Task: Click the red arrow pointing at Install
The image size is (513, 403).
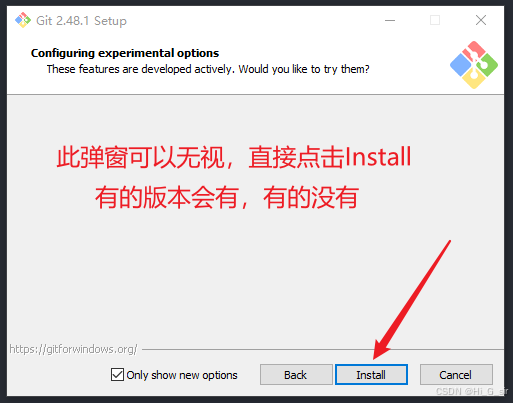Action: click(x=412, y=299)
